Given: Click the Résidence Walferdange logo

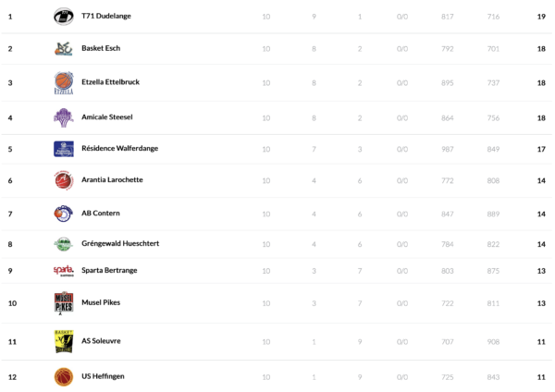Looking at the screenshot, I should 63,149.
